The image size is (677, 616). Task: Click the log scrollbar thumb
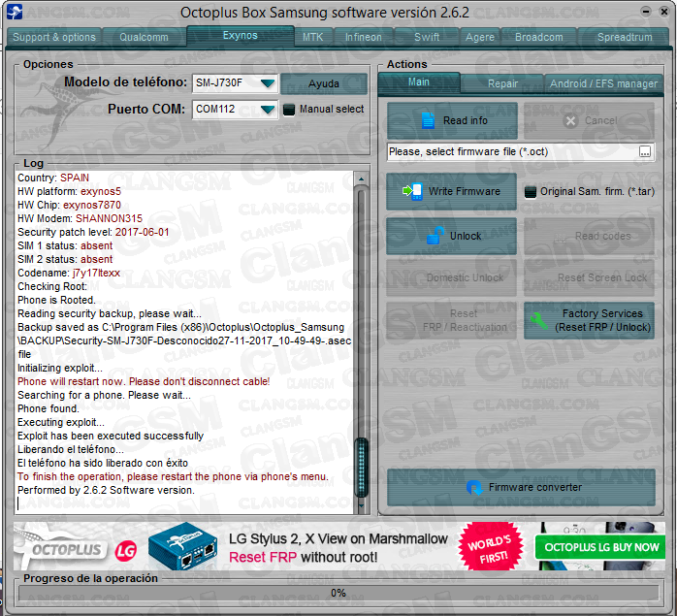[x=362, y=467]
